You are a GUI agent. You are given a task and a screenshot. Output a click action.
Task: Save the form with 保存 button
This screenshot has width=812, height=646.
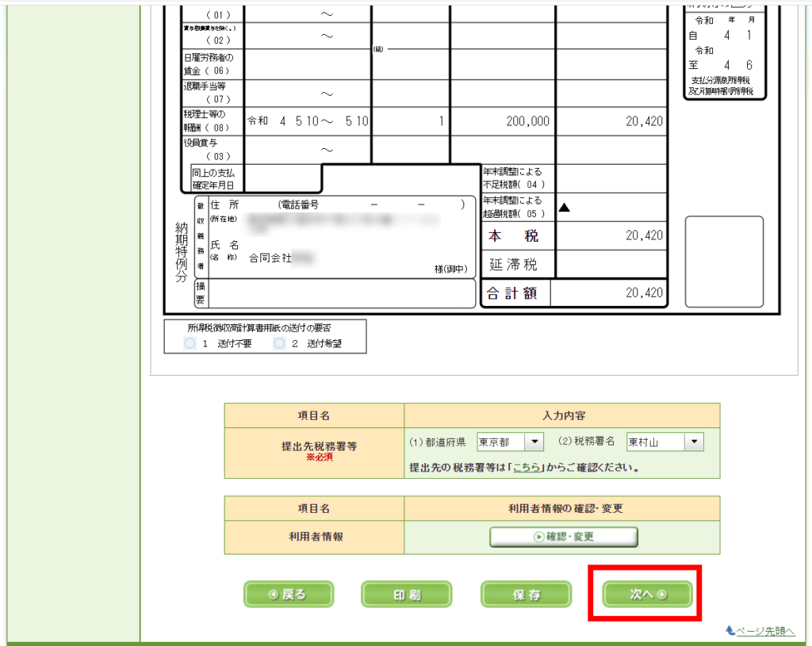tap(526, 594)
